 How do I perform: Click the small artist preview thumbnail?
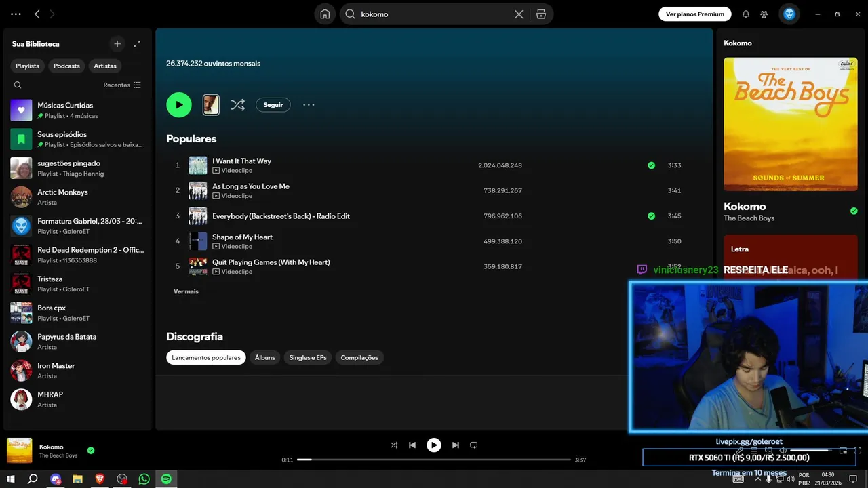211,104
